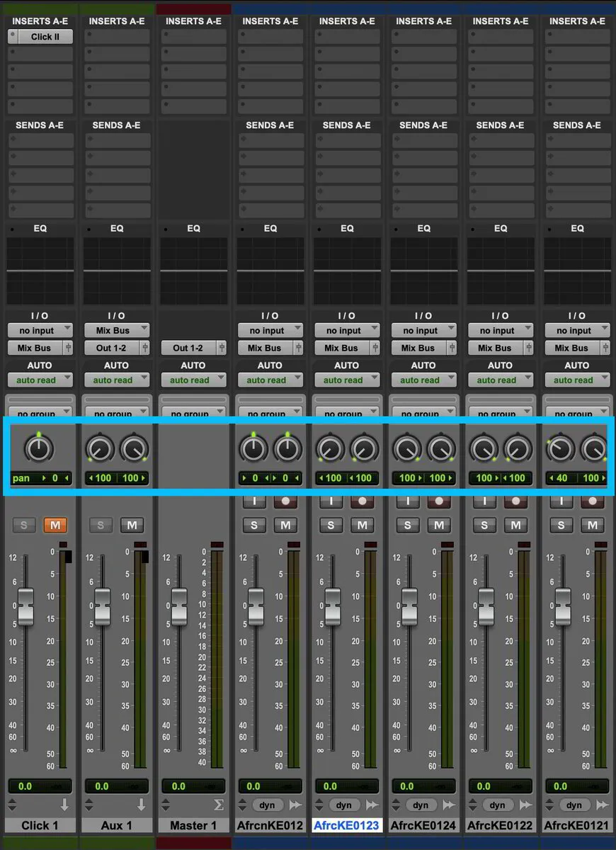Click the down-arrow icon below Click 1 fader
Image resolution: width=616 pixels, height=850 pixels.
tap(65, 805)
